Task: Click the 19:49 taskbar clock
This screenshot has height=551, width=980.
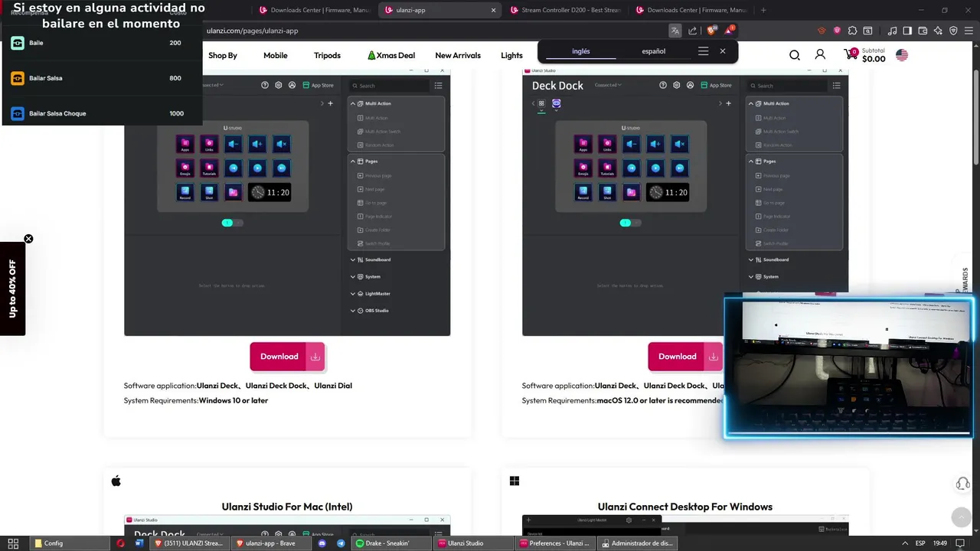Action: (x=940, y=543)
